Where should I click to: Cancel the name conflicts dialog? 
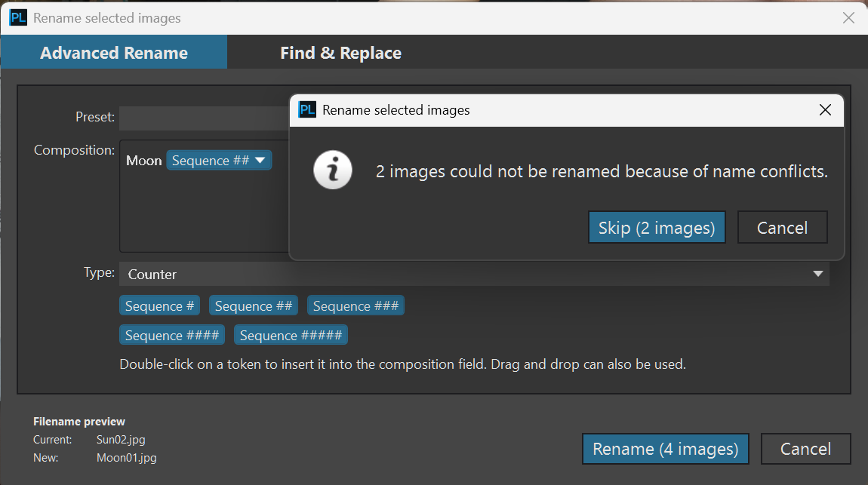pos(782,228)
